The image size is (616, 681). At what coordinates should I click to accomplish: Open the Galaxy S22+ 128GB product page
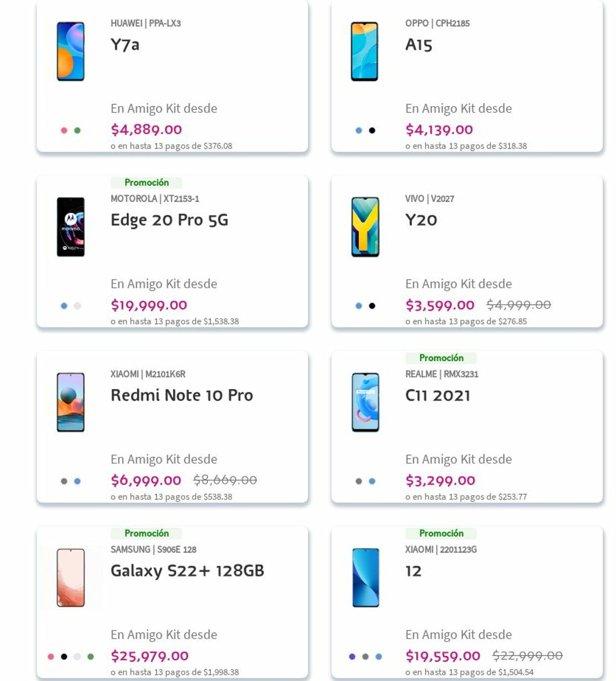click(188, 572)
